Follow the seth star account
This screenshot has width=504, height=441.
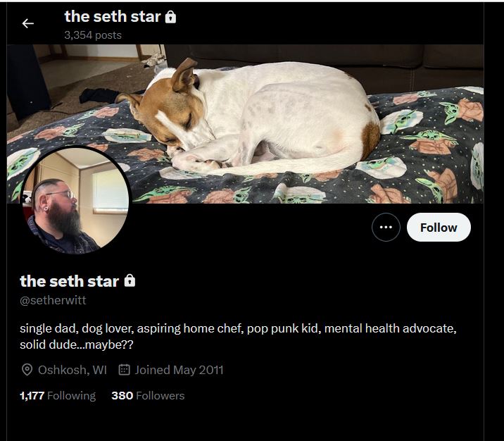(439, 228)
